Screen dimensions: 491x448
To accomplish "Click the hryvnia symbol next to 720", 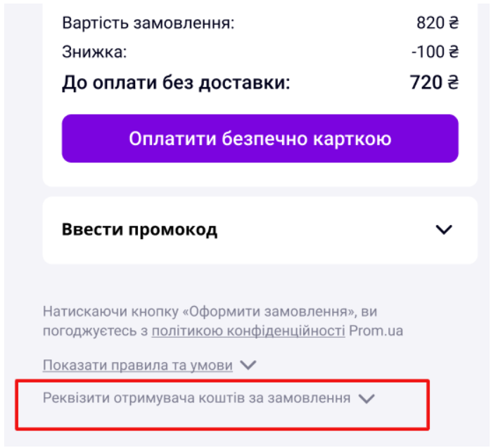I will coord(452,82).
